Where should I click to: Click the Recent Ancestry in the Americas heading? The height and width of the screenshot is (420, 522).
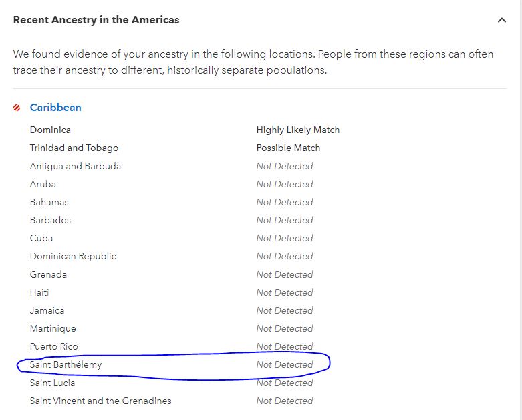coord(96,20)
